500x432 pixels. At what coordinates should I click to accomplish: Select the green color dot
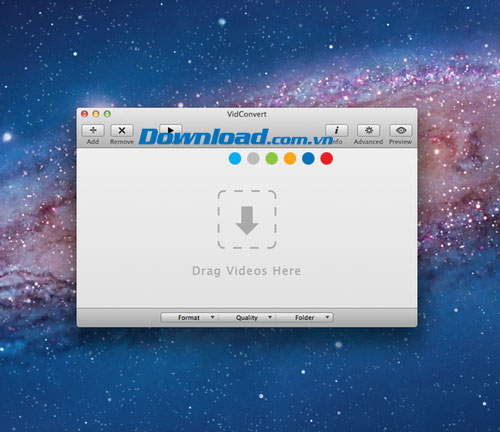tap(272, 158)
